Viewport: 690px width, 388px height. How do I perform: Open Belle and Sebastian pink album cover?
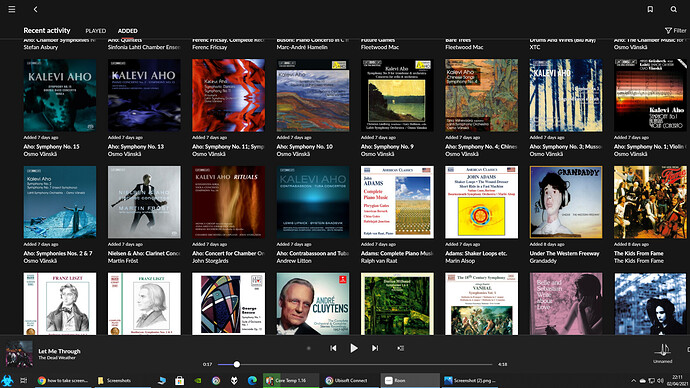coord(566,304)
